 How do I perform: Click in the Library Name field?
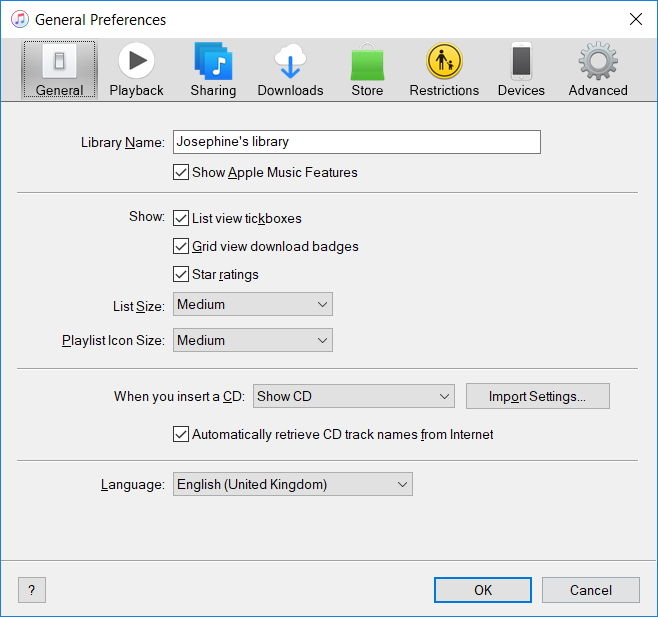click(x=357, y=142)
